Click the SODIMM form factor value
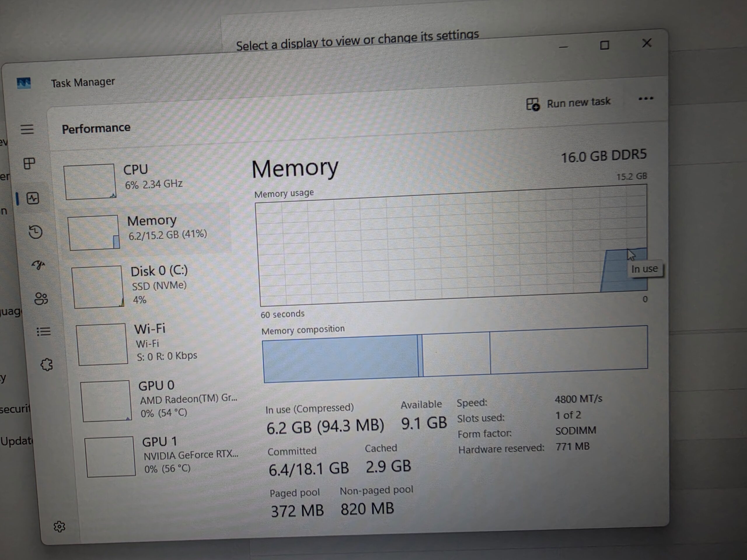Viewport: 747px width, 560px height. coord(576,431)
